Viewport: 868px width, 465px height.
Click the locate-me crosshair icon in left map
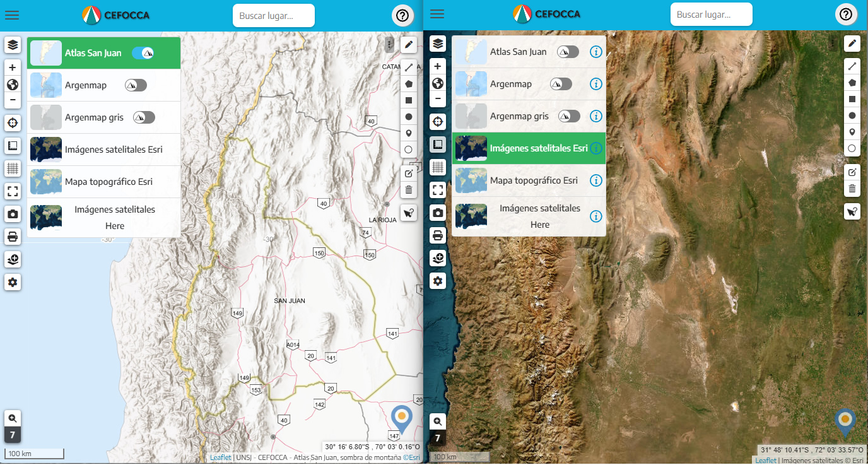pos(13,122)
